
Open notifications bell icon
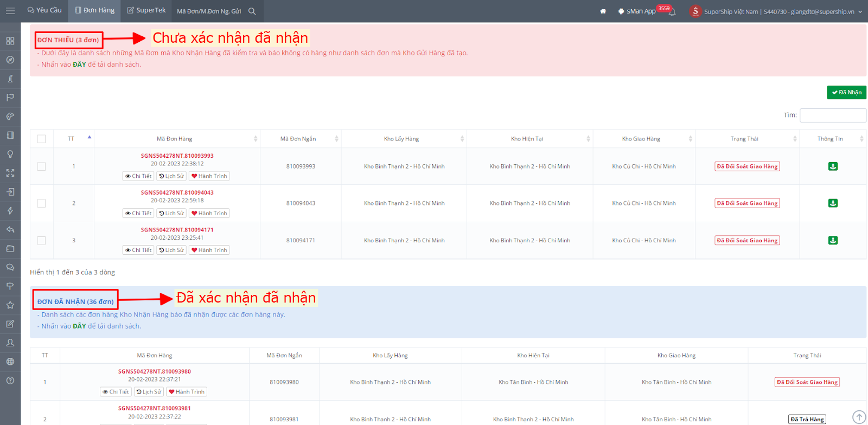pyautogui.click(x=672, y=12)
